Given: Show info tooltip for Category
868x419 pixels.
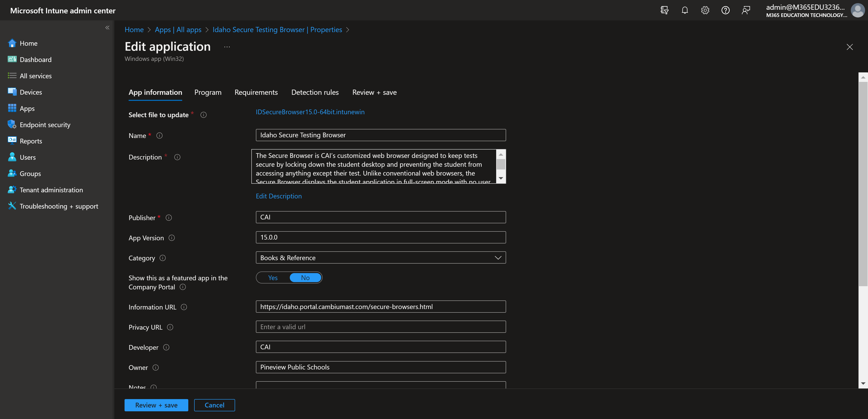Looking at the screenshot, I should 163,258.
